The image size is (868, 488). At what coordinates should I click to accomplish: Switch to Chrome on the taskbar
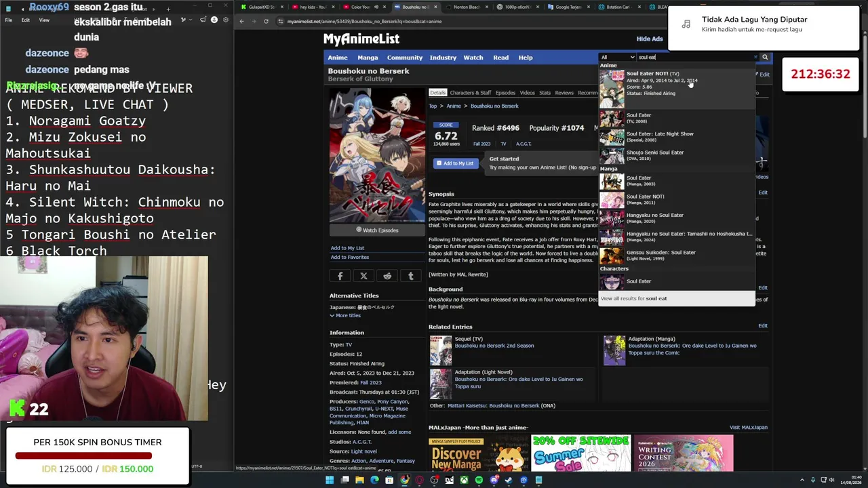click(x=404, y=480)
